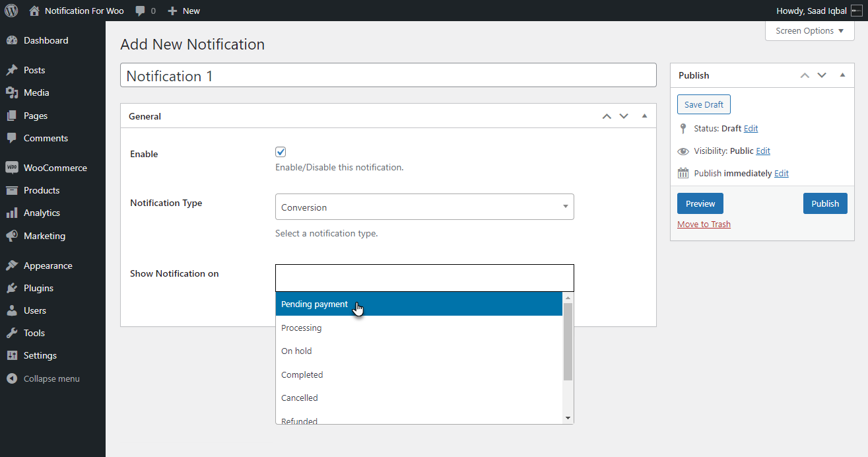Open the WooCommerce menu item
868x457 pixels.
[53, 168]
